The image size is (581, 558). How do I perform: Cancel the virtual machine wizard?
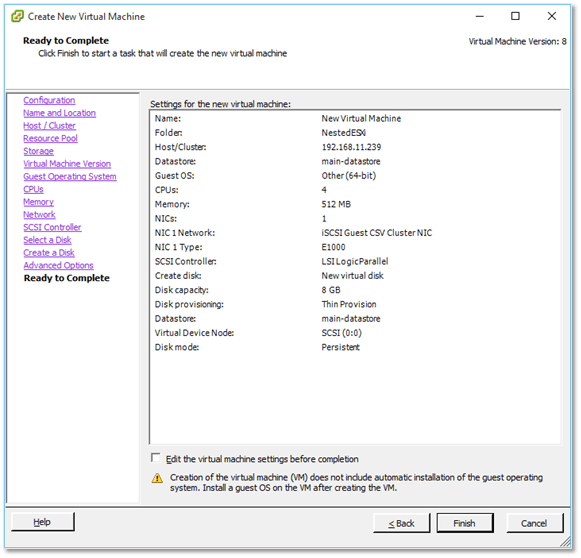(x=534, y=523)
